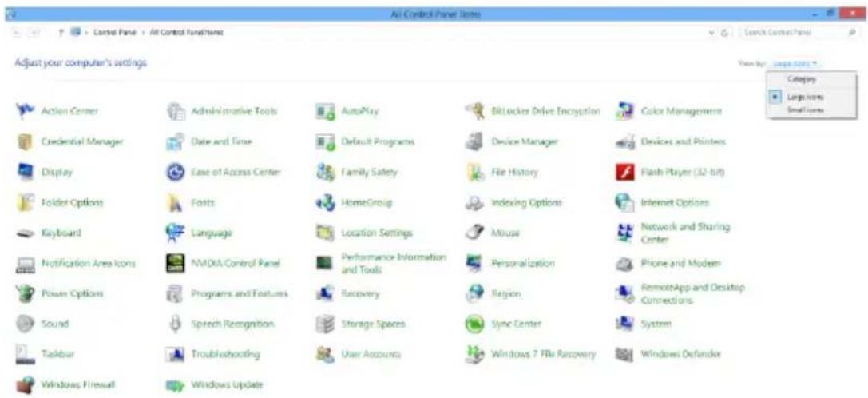Open the Administrative Tools icon
The image size is (868, 398).
(175, 111)
